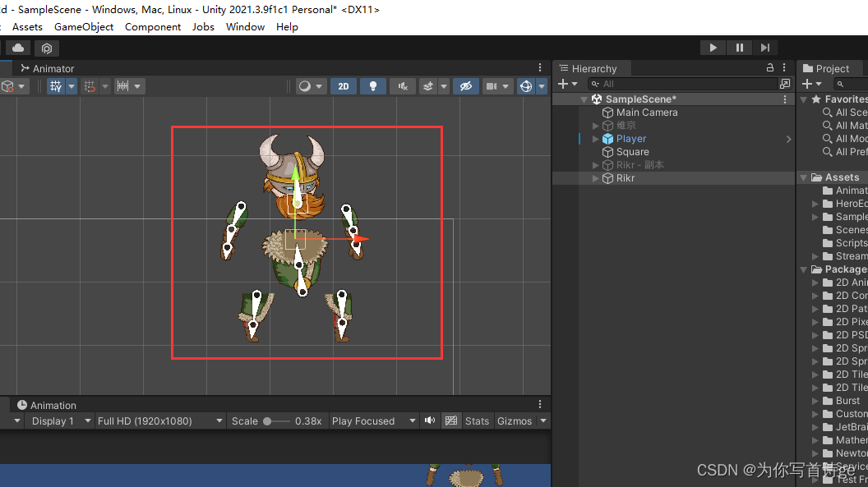This screenshot has height=487, width=868.
Task: Open scene camera dropdown arrow
Action: click(506, 86)
